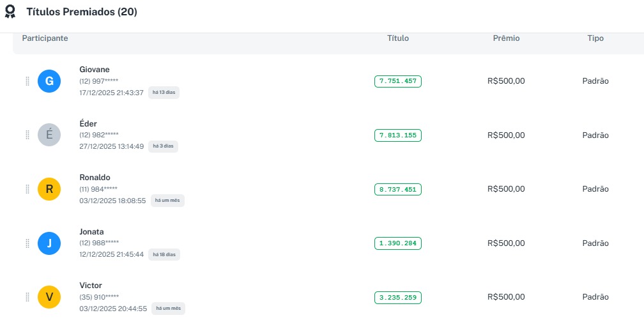The height and width of the screenshot is (329, 644).
Task: Click the drag handle on Ronaldo's row
Action: coord(27,189)
